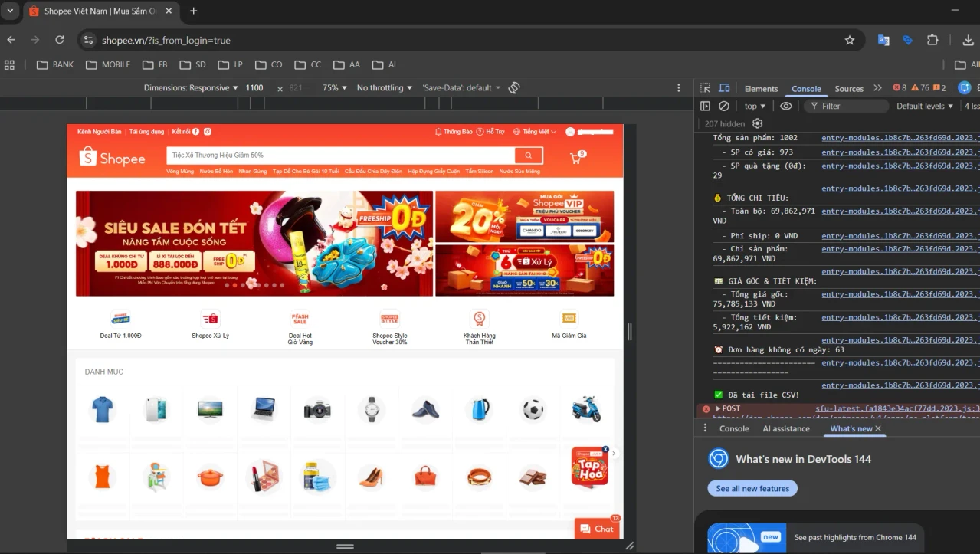The image size is (980, 554).
Task: Click the site information icon in address bar
Action: [x=88, y=40]
